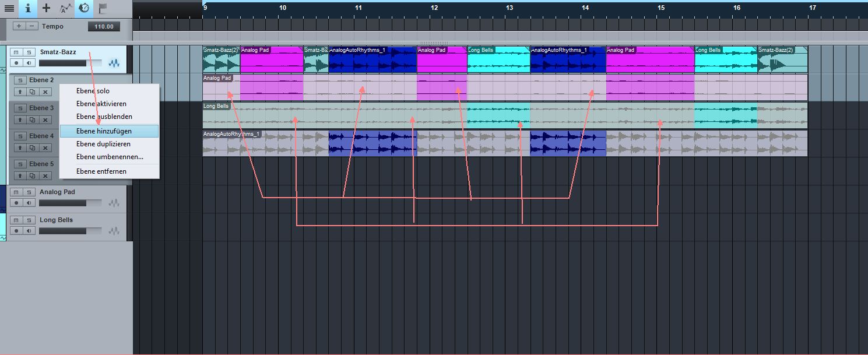Choose 'Ebene ausblenden' from the context menu
868x355 pixels.
pos(109,117)
